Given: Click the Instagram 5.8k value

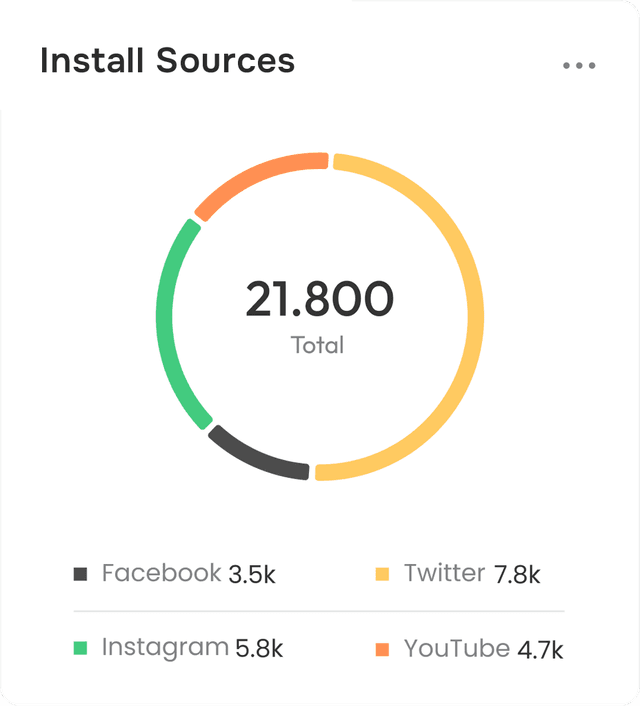Looking at the screenshot, I should [x=259, y=649].
